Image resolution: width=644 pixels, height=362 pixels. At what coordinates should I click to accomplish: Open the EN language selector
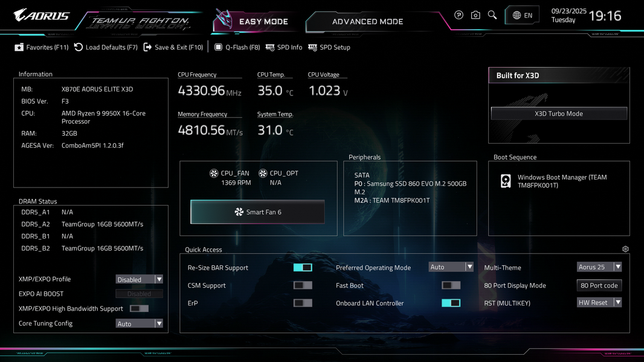pos(522,15)
